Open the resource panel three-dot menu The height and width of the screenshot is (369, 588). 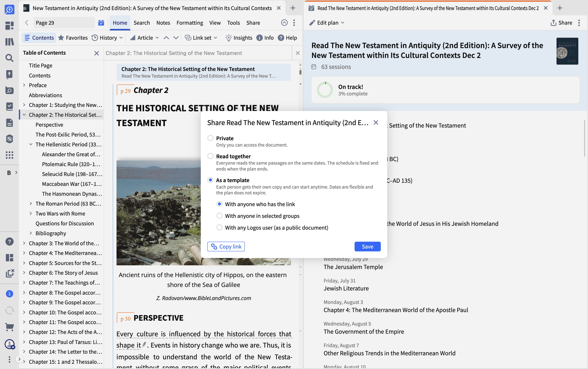point(294,23)
